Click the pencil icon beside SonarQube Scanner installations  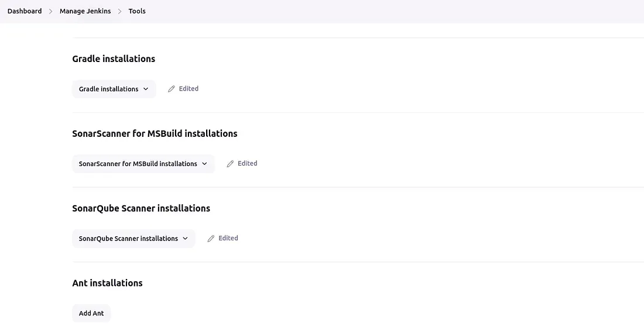coord(211,239)
